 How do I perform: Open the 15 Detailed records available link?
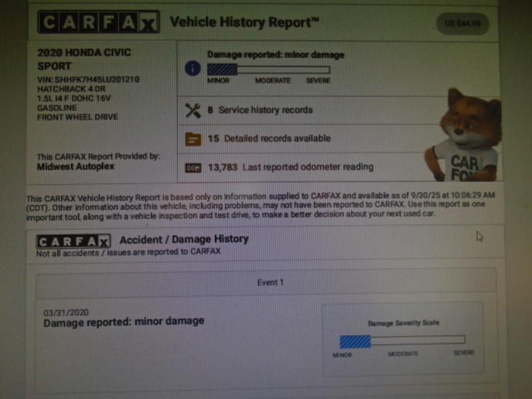pos(269,139)
